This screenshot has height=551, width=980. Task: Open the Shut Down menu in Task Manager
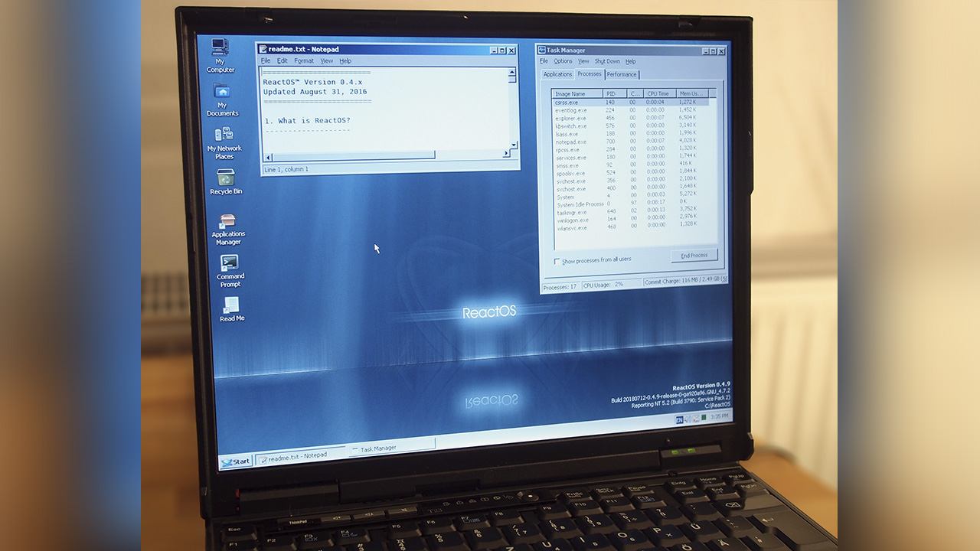click(x=607, y=61)
